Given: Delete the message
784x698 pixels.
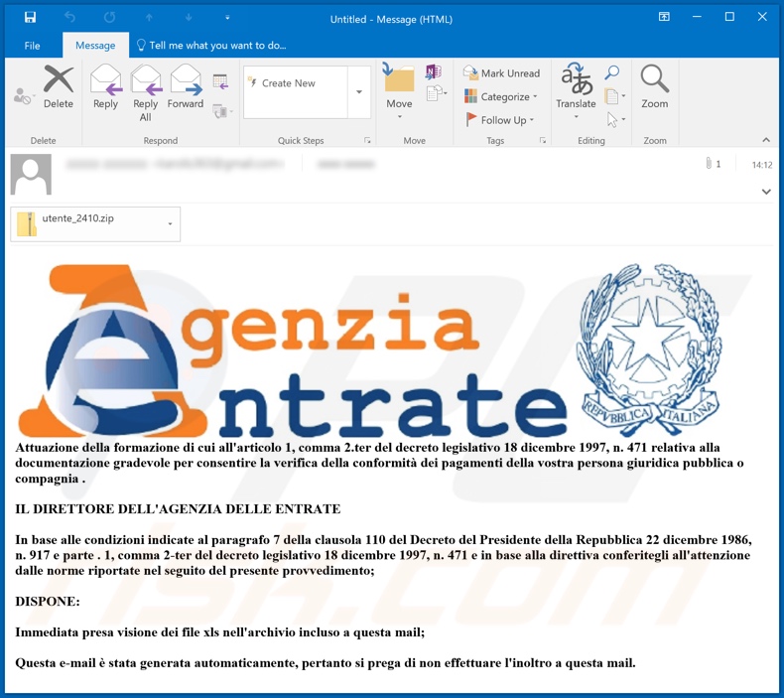Looking at the screenshot, I should (59, 86).
